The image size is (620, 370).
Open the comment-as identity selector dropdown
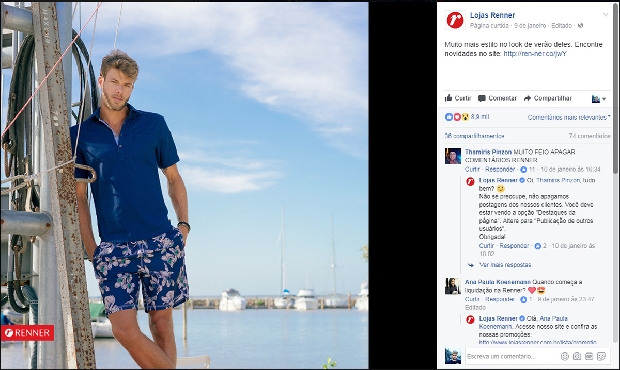coord(599,99)
